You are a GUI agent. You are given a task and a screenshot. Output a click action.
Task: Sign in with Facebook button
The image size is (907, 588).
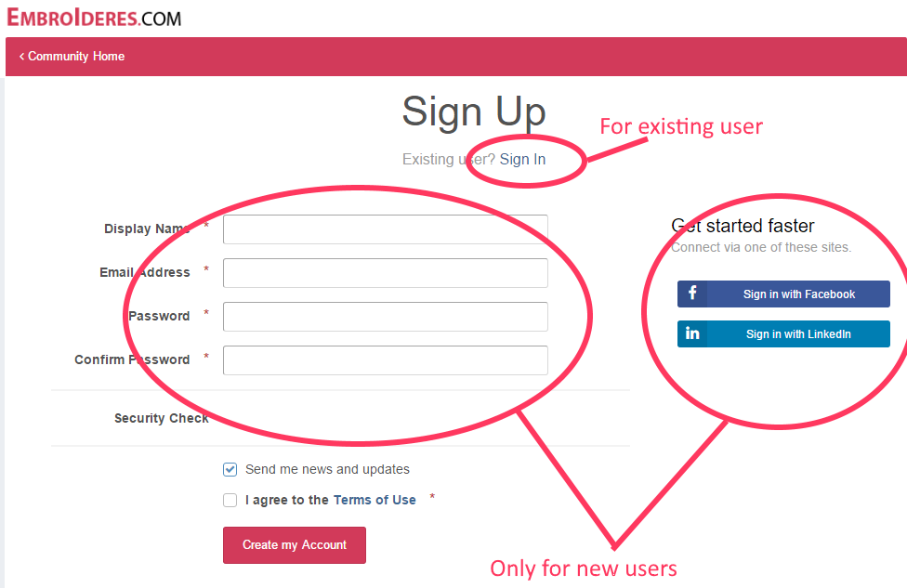pyautogui.click(x=783, y=294)
